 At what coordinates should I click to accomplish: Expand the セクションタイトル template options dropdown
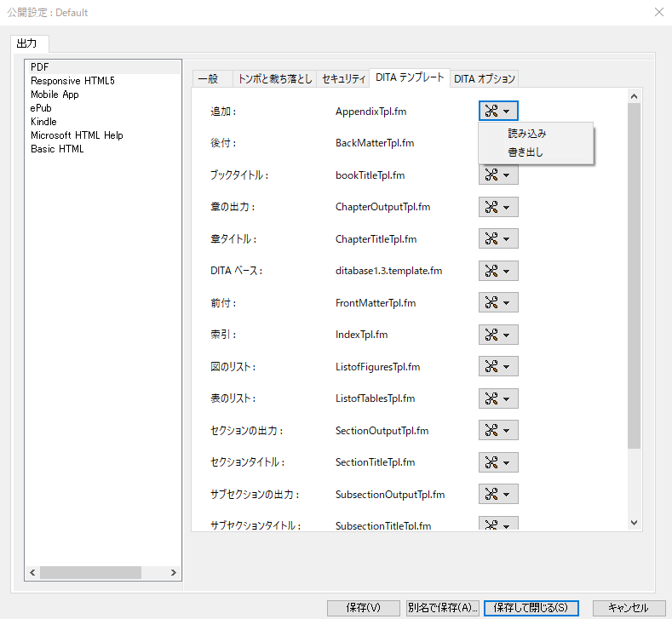click(x=498, y=462)
